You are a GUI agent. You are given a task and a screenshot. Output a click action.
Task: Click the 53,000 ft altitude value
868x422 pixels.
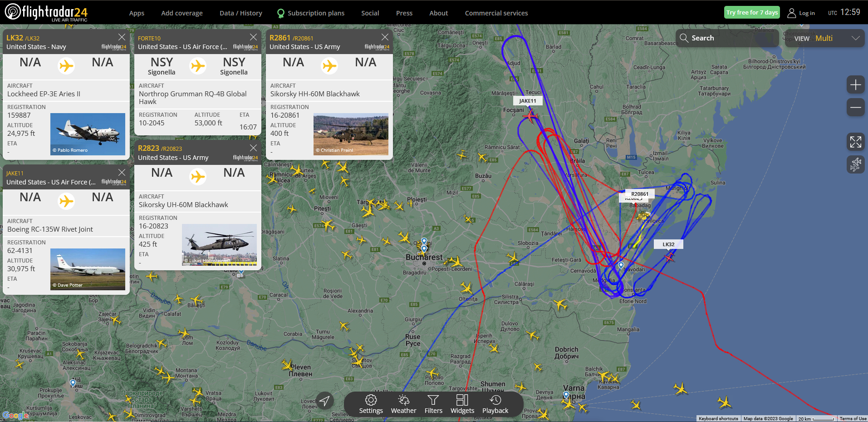(208, 123)
